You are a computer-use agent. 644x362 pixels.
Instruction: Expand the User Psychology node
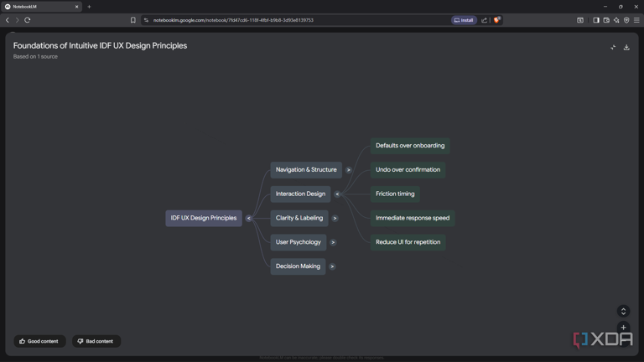coord(333,242)
